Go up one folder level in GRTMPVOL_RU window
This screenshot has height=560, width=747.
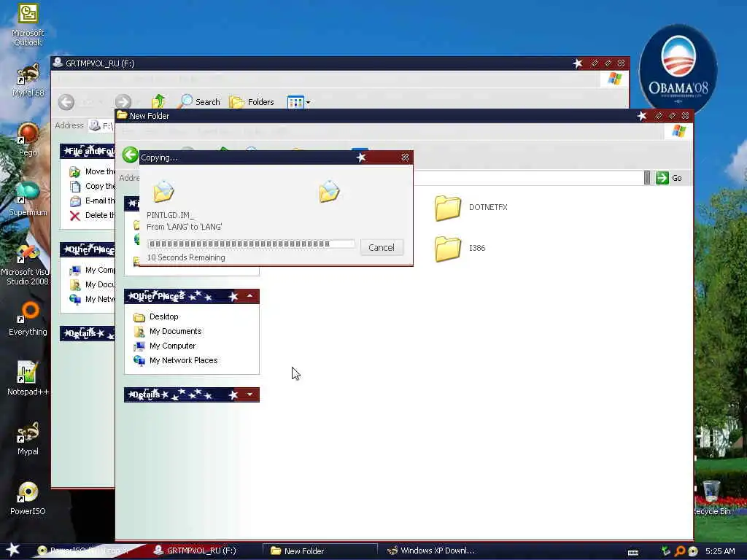pyautogui.click(x=158, y=101)
